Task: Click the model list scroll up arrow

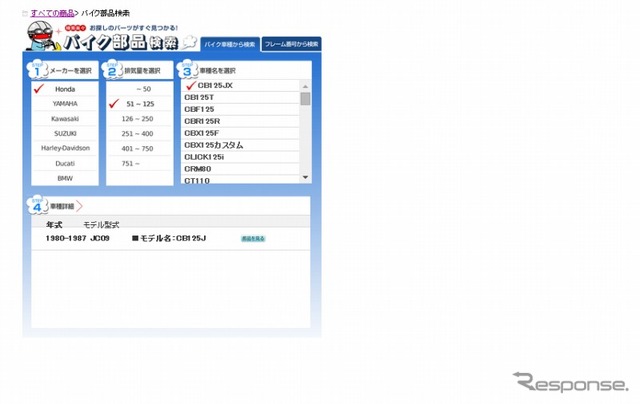Action: pos(305,86)
